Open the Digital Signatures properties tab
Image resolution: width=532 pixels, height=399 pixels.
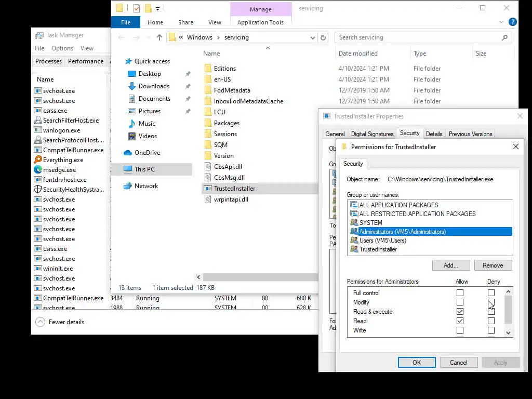point(372,134)
